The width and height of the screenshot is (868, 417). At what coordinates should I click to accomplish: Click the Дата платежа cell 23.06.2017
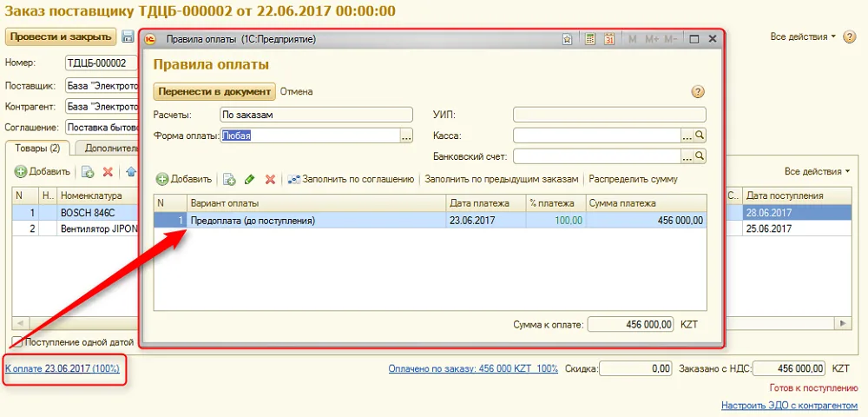coord(486,221)
